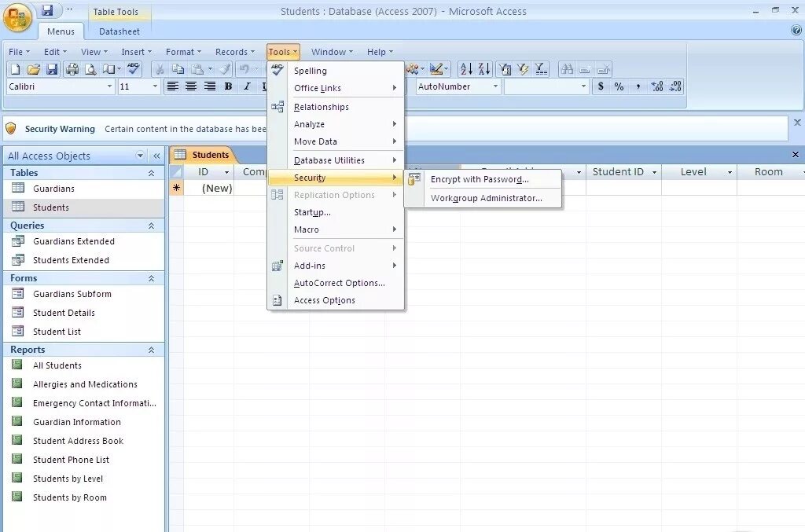This screenshot has width=805, height=532.
Task: Open the AutoNumber data type dropdown
Action: point(495,86)
